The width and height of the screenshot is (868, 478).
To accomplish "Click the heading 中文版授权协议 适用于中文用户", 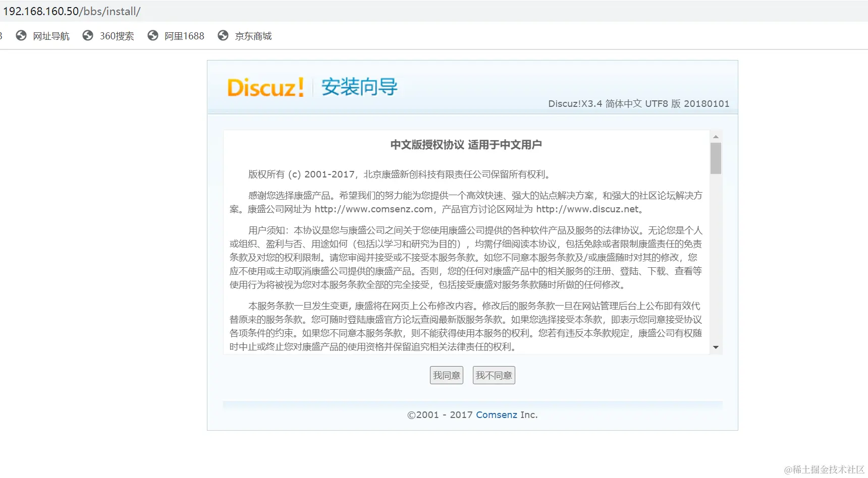I will 466,145.
